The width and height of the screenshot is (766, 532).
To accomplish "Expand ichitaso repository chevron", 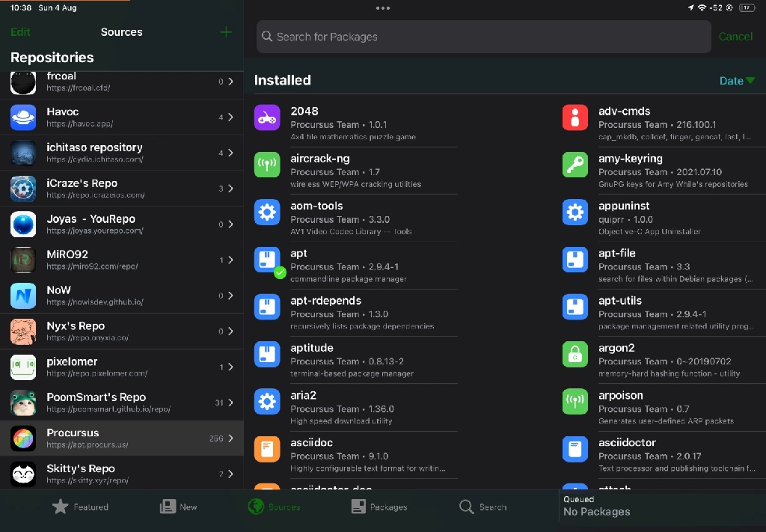I will pos(230,153).
